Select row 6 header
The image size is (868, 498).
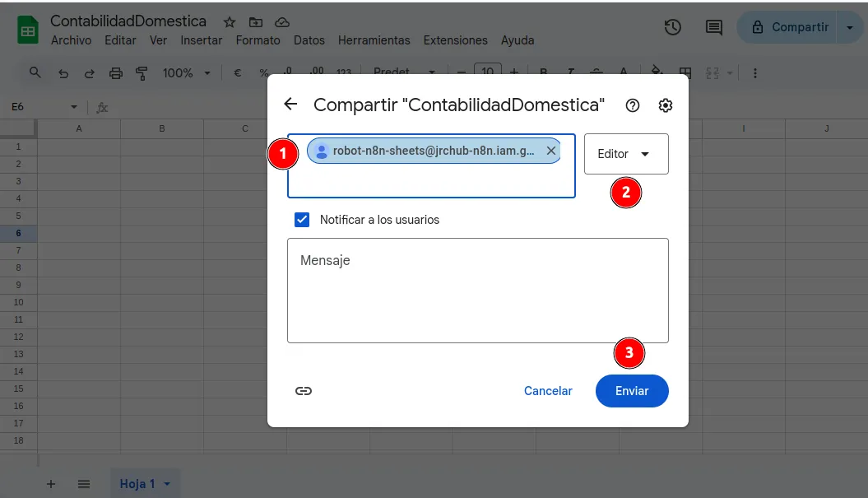coord(18,233)
